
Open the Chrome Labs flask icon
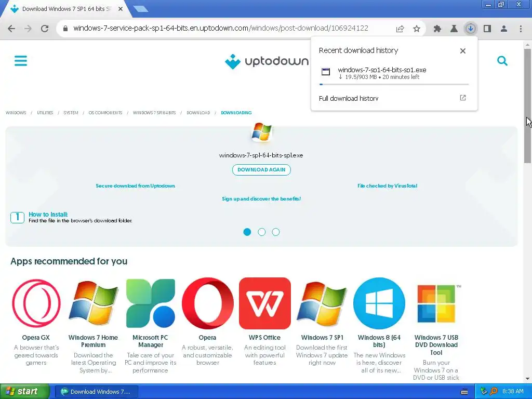coord(454,29)
